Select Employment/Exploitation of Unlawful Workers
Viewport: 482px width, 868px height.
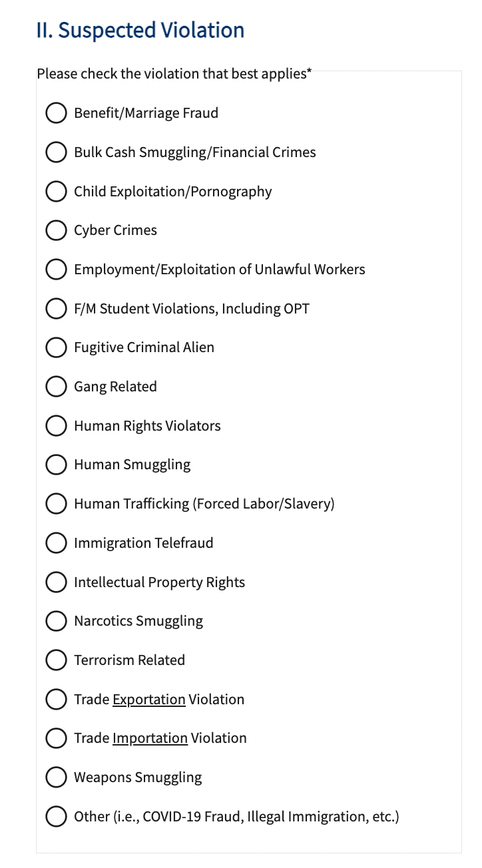coord(56,270)
